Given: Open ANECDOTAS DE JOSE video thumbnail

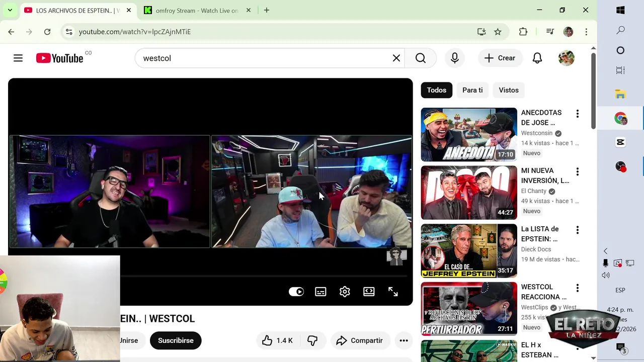Looking at the screenshot, I should [x=469, y=135].
